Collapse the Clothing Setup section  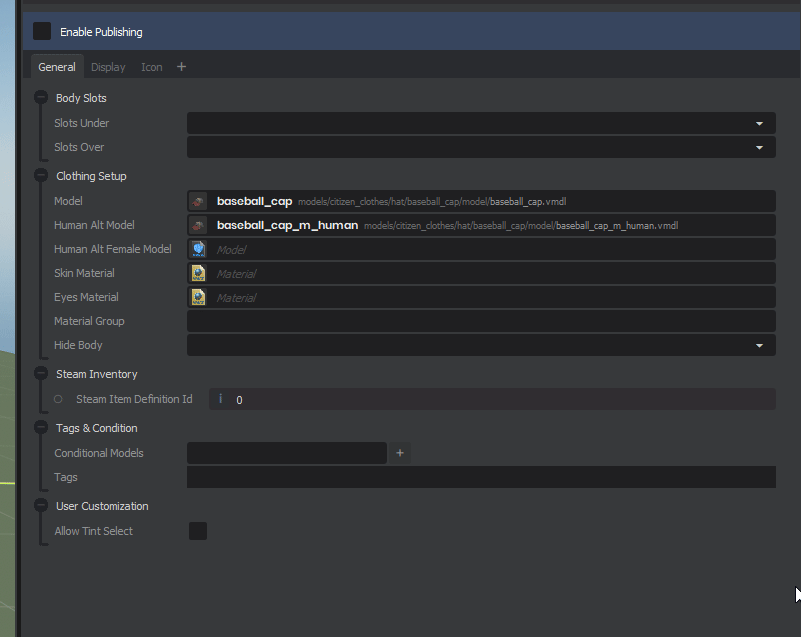tap(41, 176)
